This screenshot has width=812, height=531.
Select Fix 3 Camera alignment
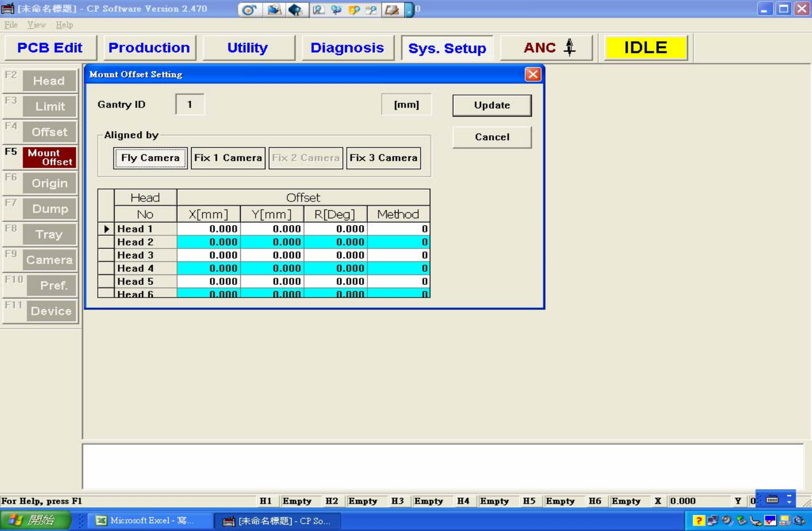(x=383, y=158)
